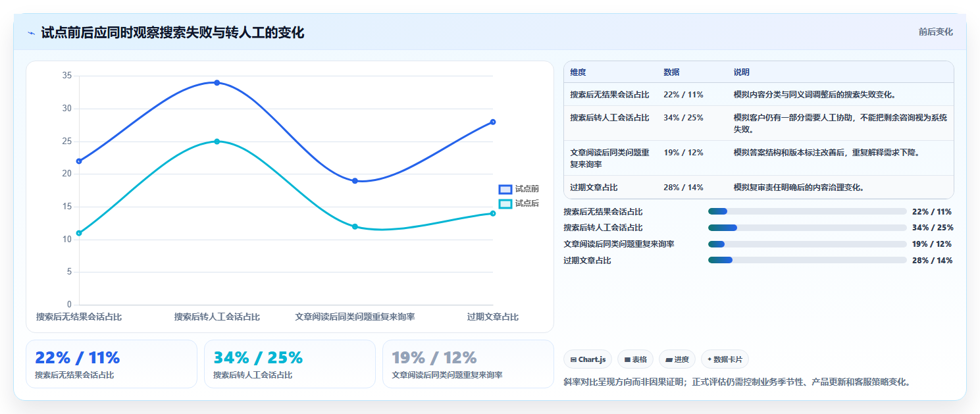Open the 22% / 11% KPI card
Viewport: 980px width, 414px height.
(111, 364)
